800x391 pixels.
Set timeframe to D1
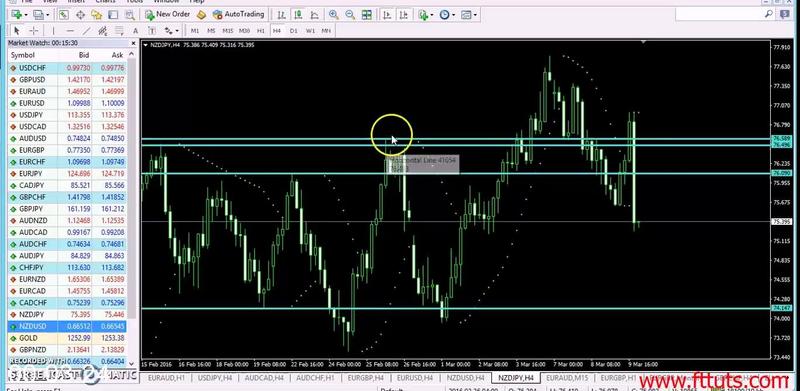(x=293, y=31)
